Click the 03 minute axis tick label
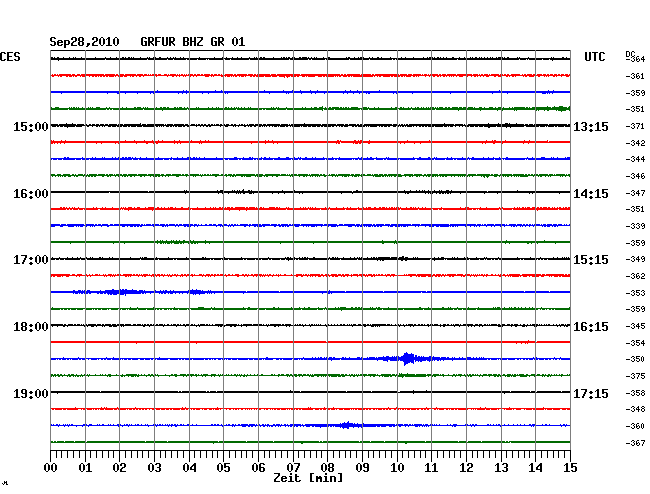The width and height of the screenshot is (650, 494). pyautogui.click(x=154, y=467)
